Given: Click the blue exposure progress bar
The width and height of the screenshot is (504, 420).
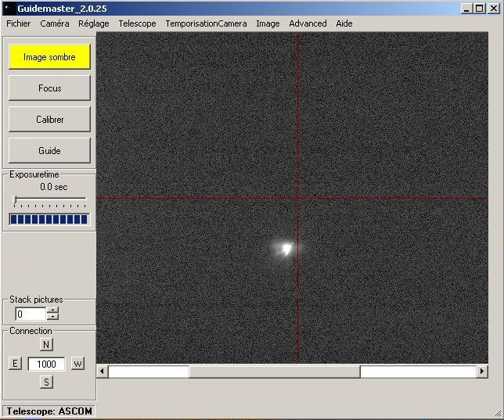Looking at the screenshot, I should pyautogui.click(x=49, y=220).
